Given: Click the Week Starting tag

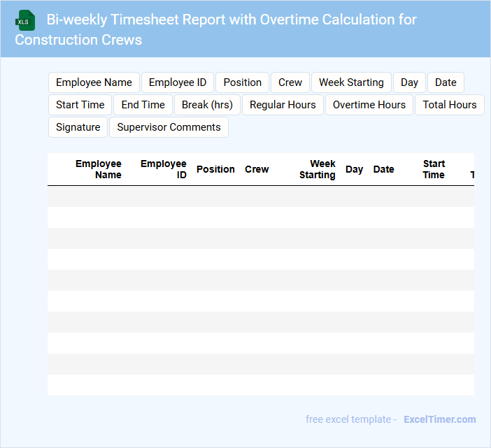Looking at the screenshot, I should (x=351, y=82).
